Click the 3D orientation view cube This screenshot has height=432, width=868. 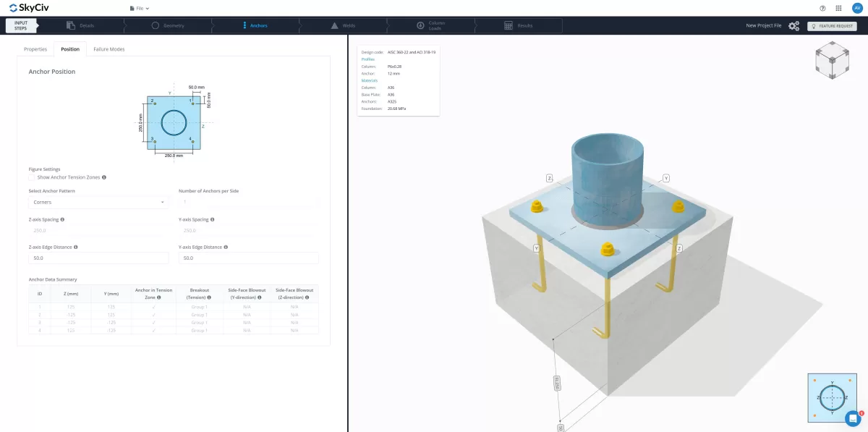(x=832, y=61)
